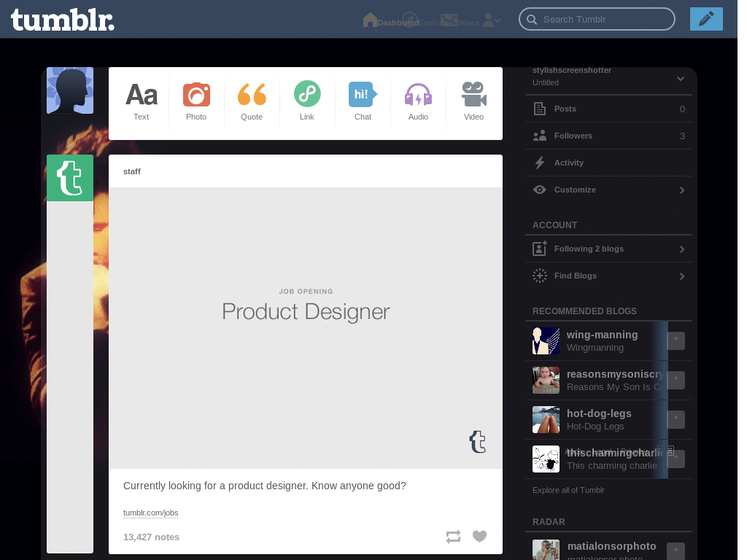Open Explore all of Tumblr
The image size is (747, 560).
[x=568, y=490]
